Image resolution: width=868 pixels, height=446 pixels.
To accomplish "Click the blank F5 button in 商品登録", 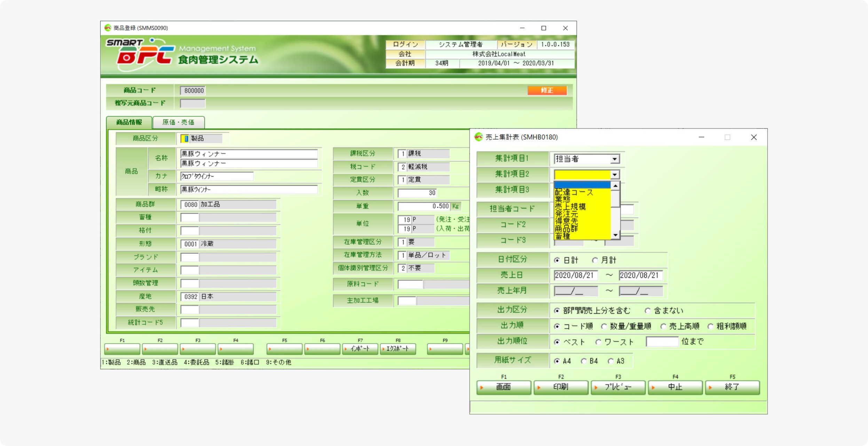I will coord(284,349).
